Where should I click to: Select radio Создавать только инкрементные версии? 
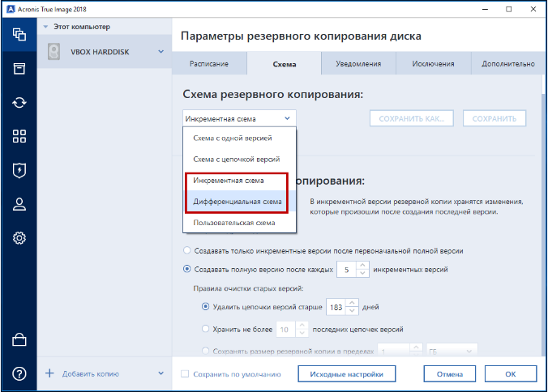[187, 250]
